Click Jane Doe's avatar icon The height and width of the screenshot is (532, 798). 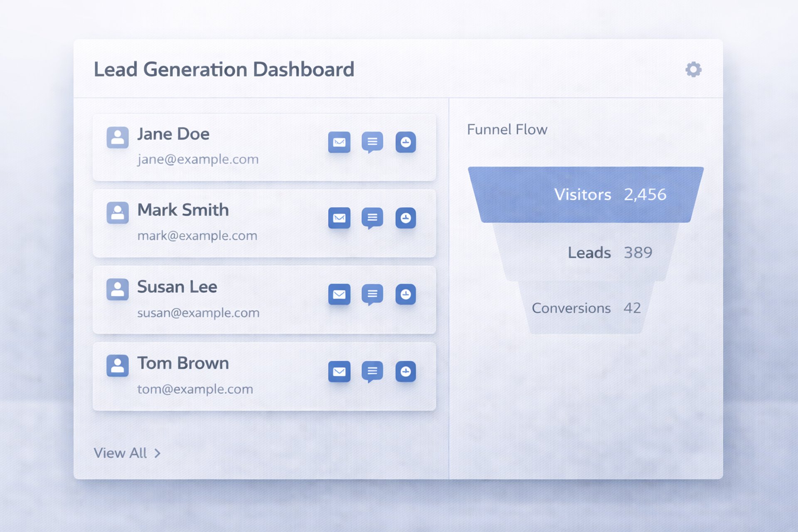pyautogui.click(x=117, y=138)
